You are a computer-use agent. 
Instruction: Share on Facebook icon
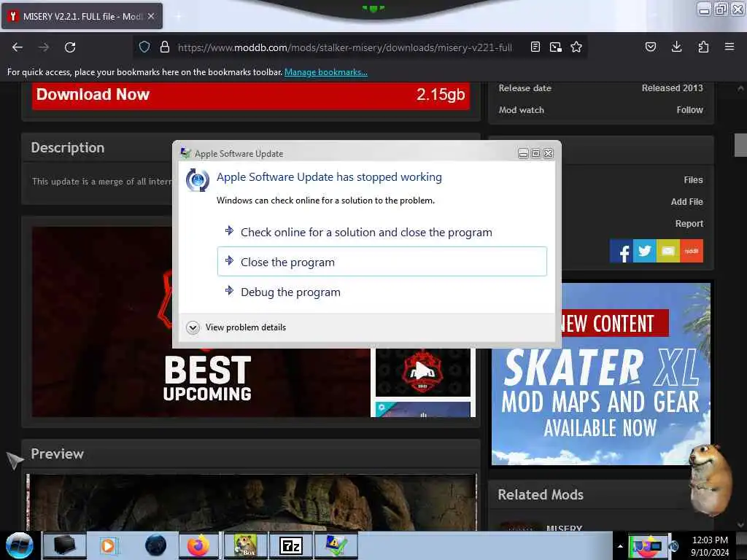tap(622, 251)
